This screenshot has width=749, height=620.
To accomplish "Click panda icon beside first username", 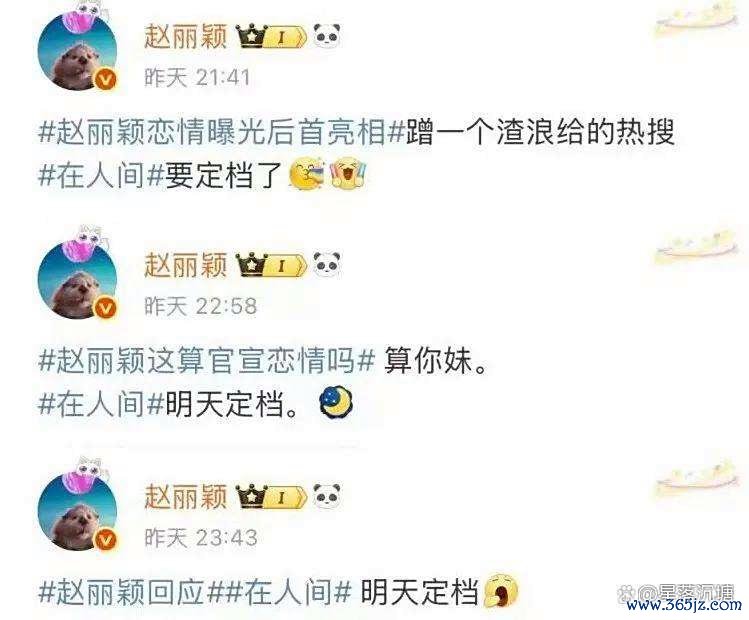I will point(327,36).
